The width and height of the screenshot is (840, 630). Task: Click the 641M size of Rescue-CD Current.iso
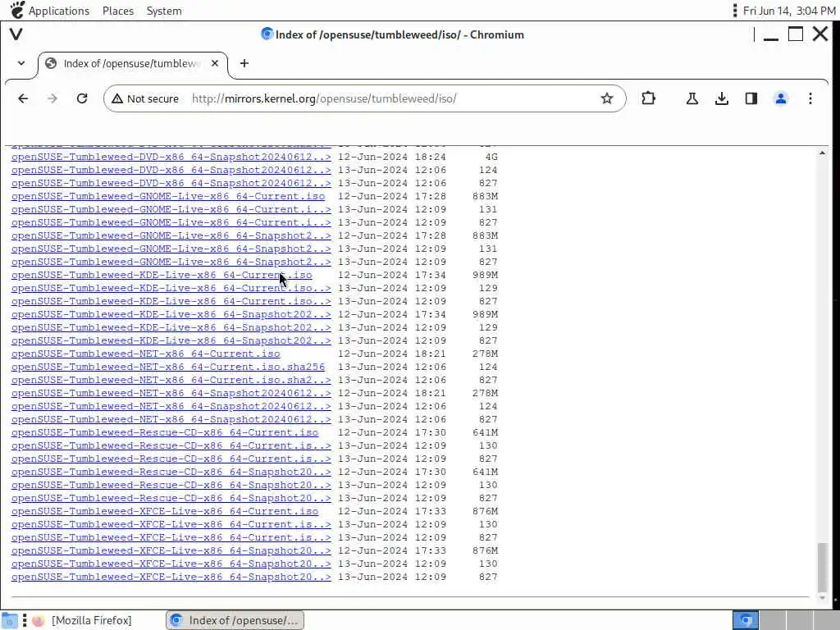pyautogui.click(x=485, y=432)
